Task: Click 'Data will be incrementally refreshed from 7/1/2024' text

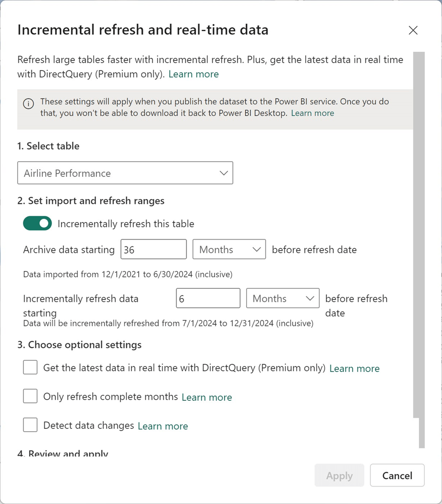Action: (x=168, y=323)
